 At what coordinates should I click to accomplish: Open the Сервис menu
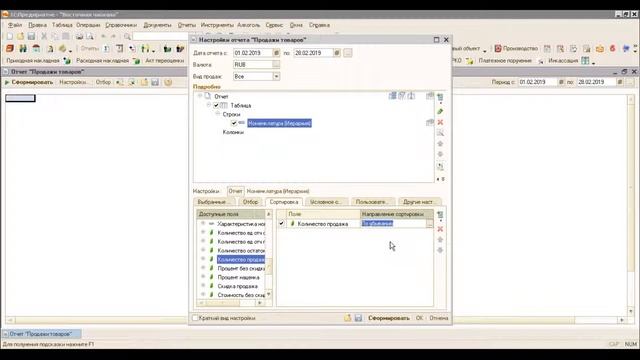(x=274, y=25)
